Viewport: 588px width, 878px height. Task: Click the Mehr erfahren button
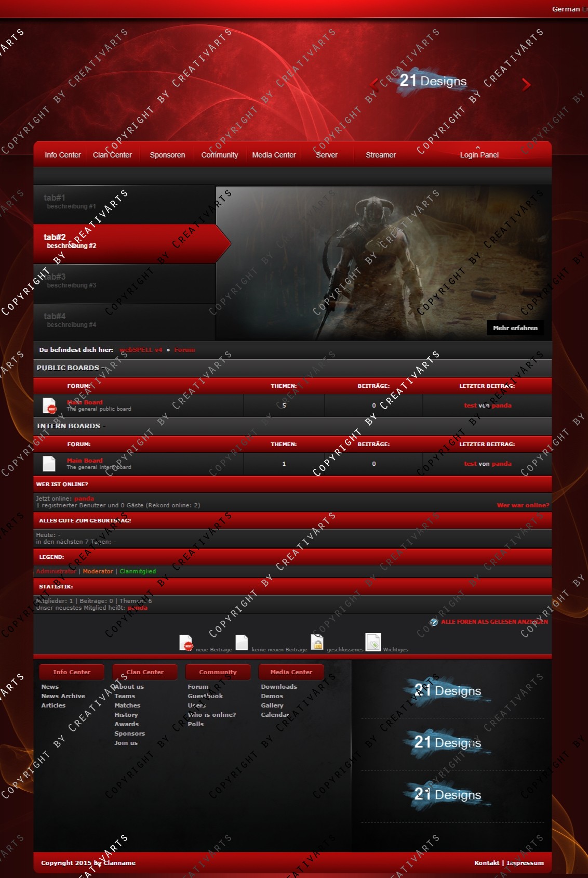[x=515, y=328]
